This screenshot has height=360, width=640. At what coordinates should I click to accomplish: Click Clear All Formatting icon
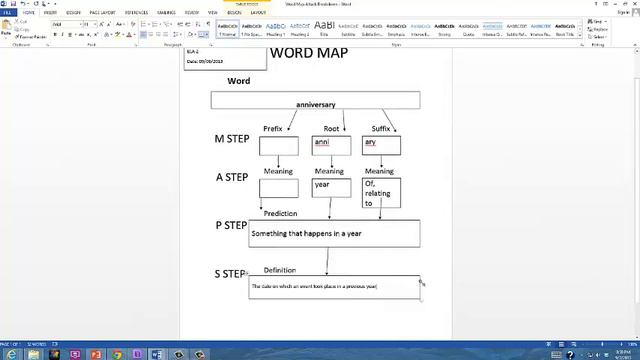133,24
